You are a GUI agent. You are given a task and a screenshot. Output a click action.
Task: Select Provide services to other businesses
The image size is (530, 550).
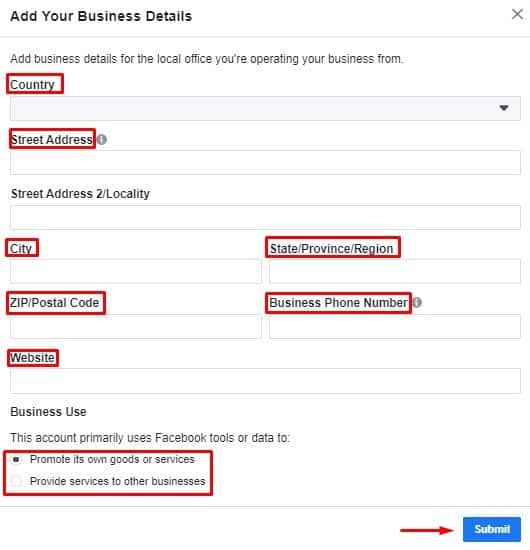click(16, 481)
